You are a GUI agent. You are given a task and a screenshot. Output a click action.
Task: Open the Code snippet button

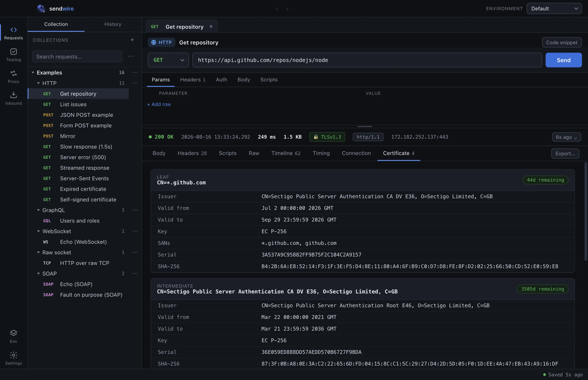(x=562, y=43)
